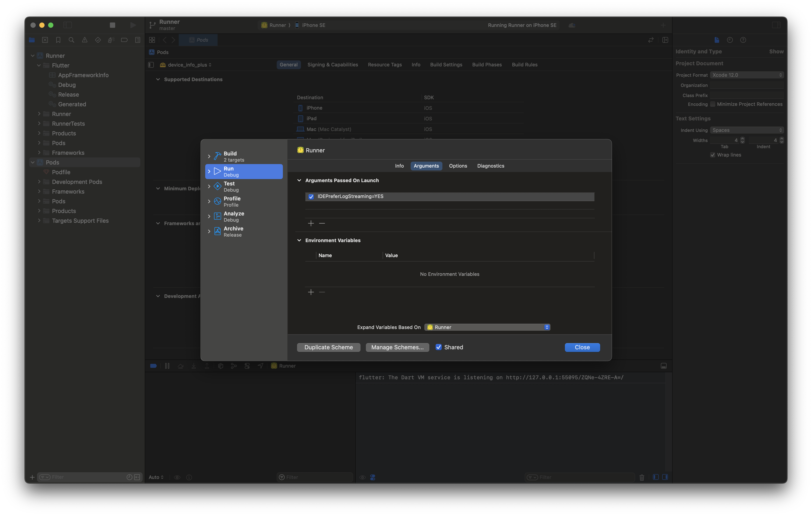Toggle the inspector panel button
Screen dimensions: 812x516
point(776,25)
